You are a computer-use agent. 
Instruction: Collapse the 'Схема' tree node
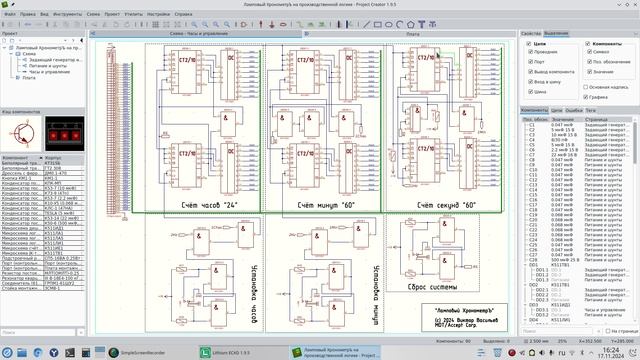click(11, 54)
